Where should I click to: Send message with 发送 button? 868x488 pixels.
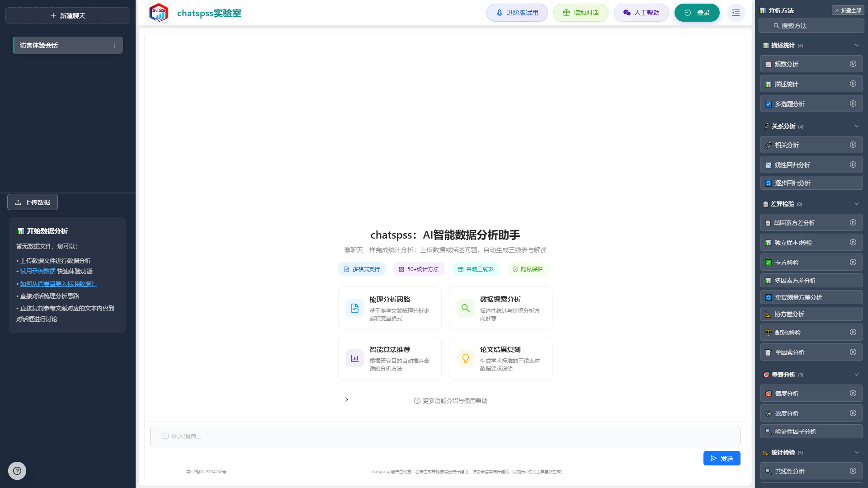point(722,458)
